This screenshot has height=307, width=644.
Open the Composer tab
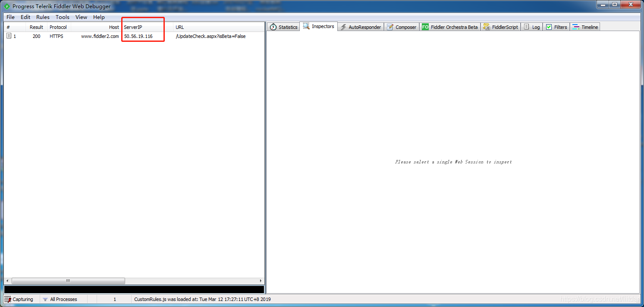tap(402, 27)
